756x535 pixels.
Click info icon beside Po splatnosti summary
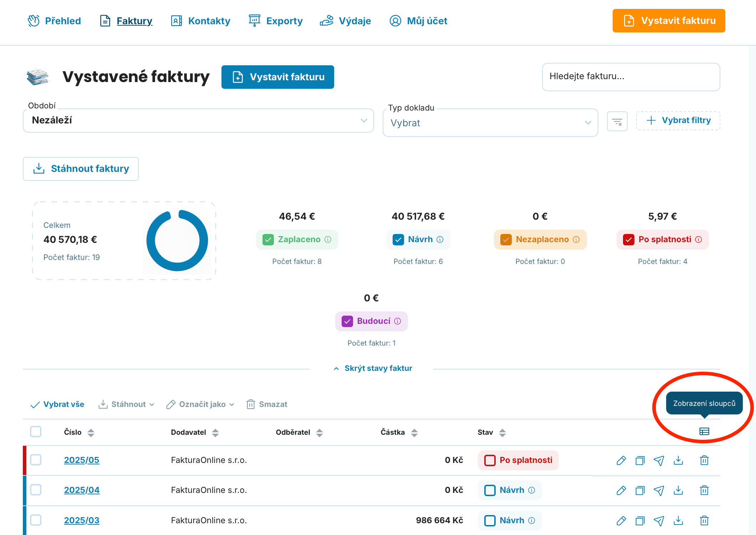click(699, 239)
